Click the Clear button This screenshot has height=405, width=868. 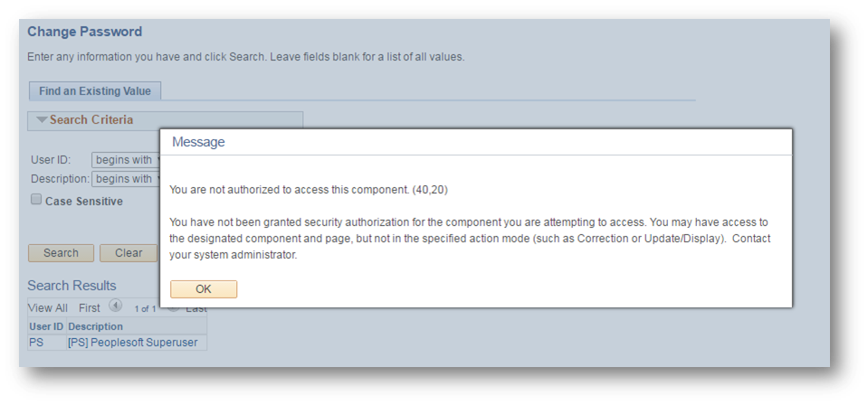tap(128, 253)
